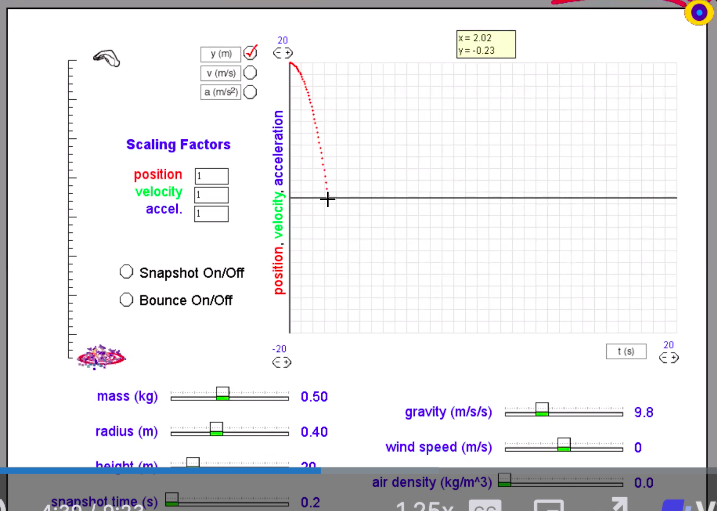Click the radius value 0.40
The width and height of the screenshot is (717, 511).
314,432
